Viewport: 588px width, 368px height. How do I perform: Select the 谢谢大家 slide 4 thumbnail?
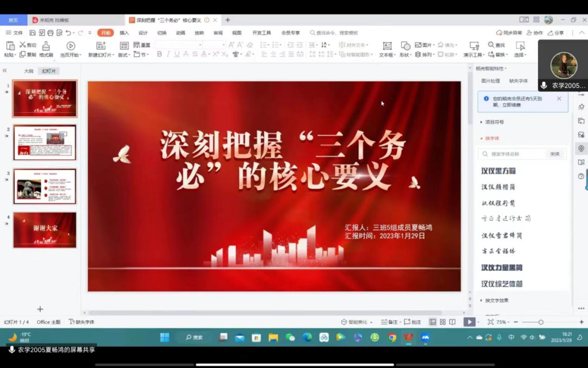[45, 230]
